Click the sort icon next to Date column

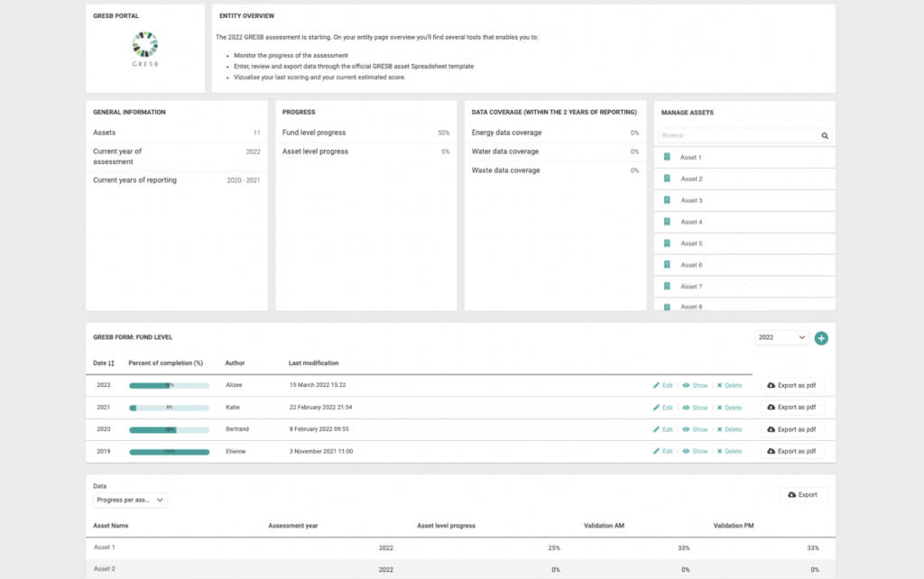pos(112,363)
